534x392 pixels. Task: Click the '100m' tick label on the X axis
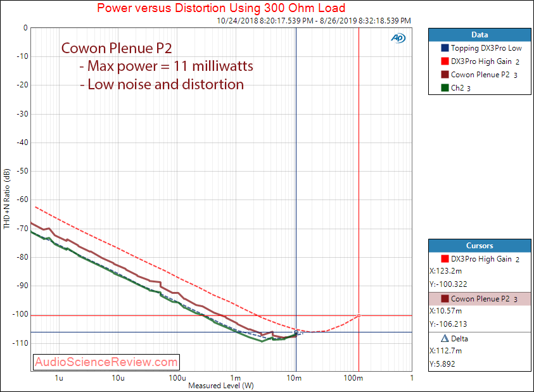click(353, 377)
